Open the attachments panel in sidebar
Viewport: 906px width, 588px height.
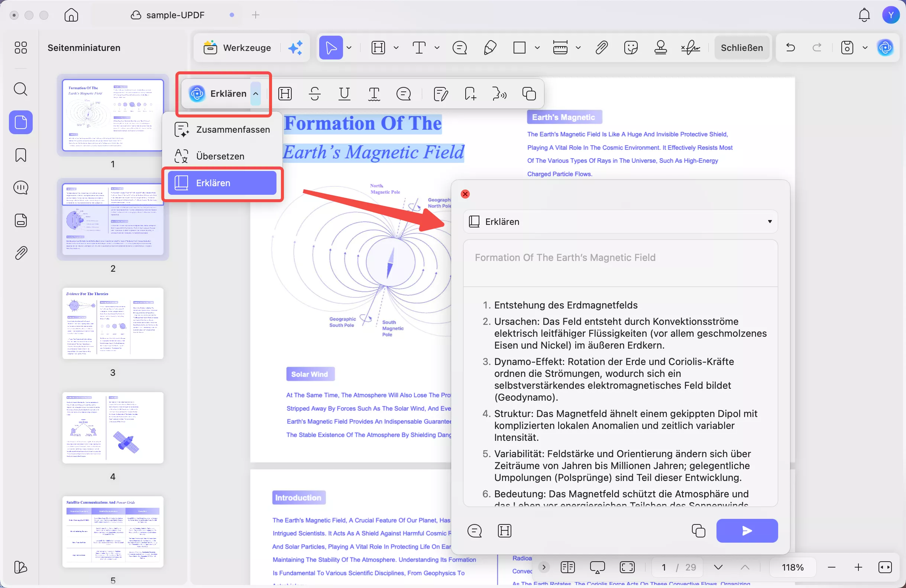(x=20, y=253)
